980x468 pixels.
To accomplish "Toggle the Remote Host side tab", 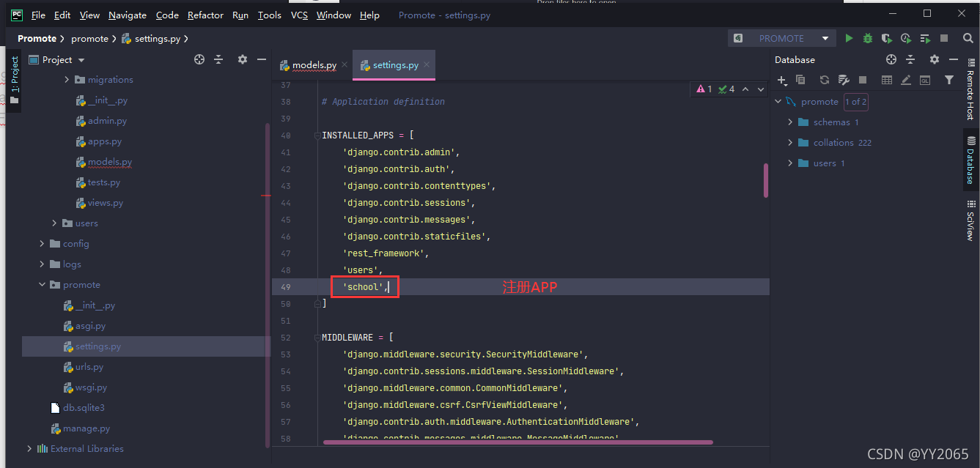I will [970, 89].
